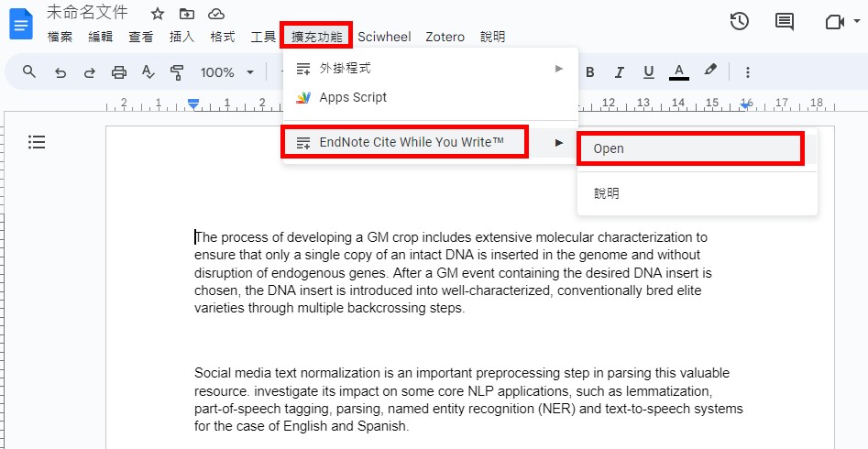Image resolution: width=868 pixels, height=449 pixels.
Task: Open version history clock icon
Action: coord(739,22)
